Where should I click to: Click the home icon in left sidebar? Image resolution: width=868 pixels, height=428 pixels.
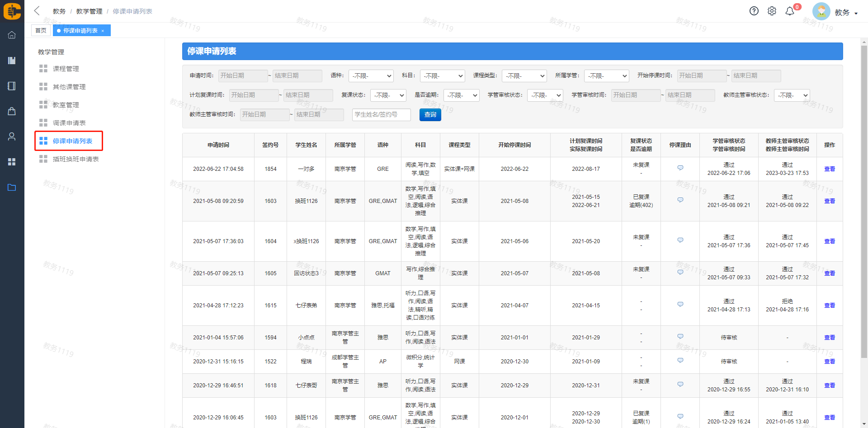(x=12, y=35)
